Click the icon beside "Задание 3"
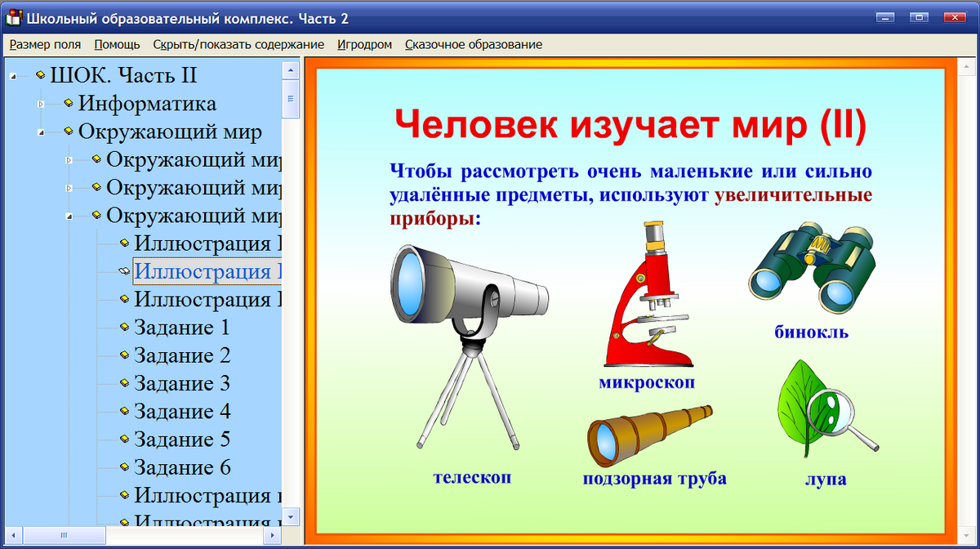 (122, 383)
